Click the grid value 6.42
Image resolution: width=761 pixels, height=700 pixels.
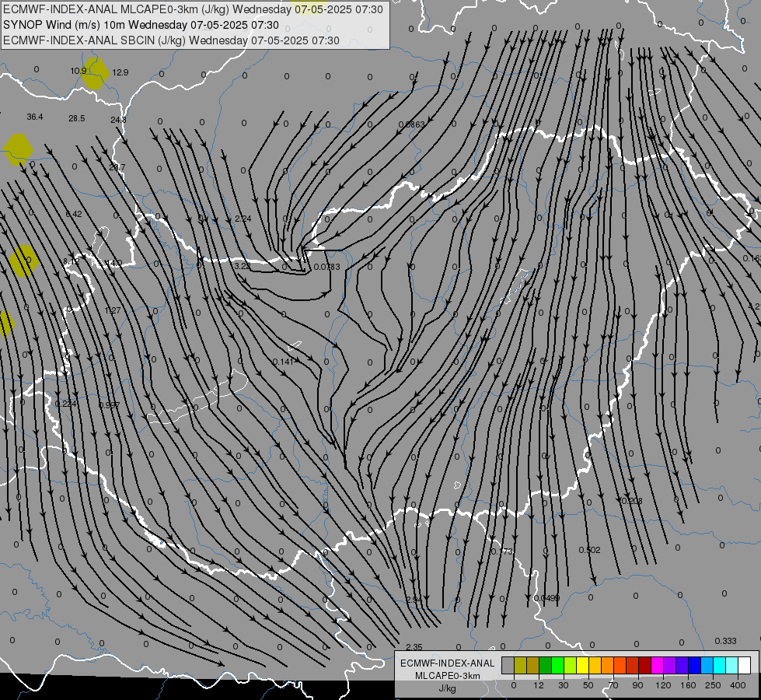[74, 214]
